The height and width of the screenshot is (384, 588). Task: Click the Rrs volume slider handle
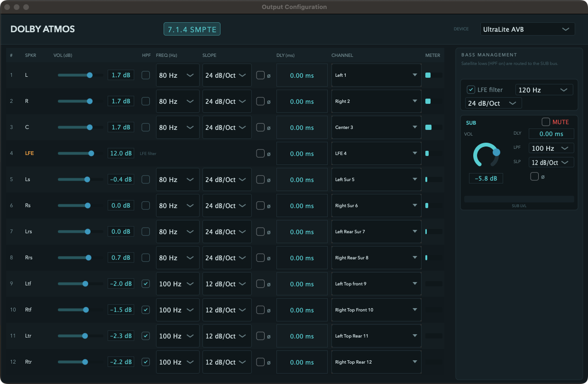coord(89,257)
